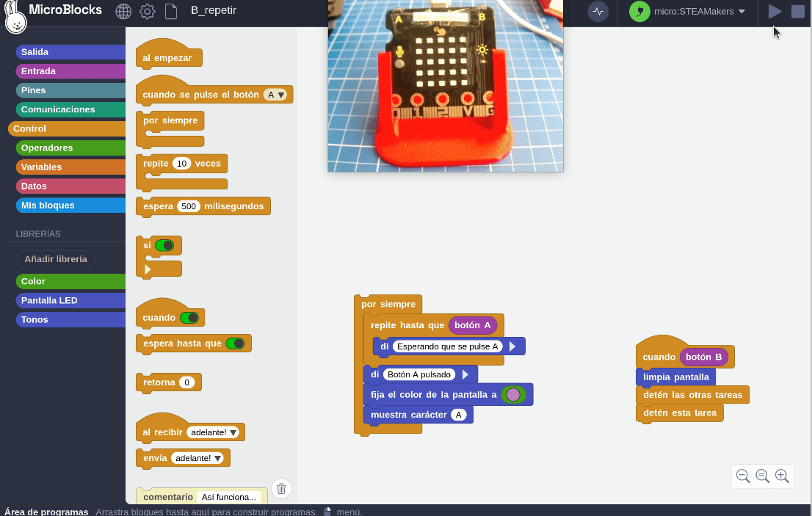Viewport: 812px width, 516px height.
Task: Toggle boolean slot in 'cuando' palette block
Action: tap(189, 318)
